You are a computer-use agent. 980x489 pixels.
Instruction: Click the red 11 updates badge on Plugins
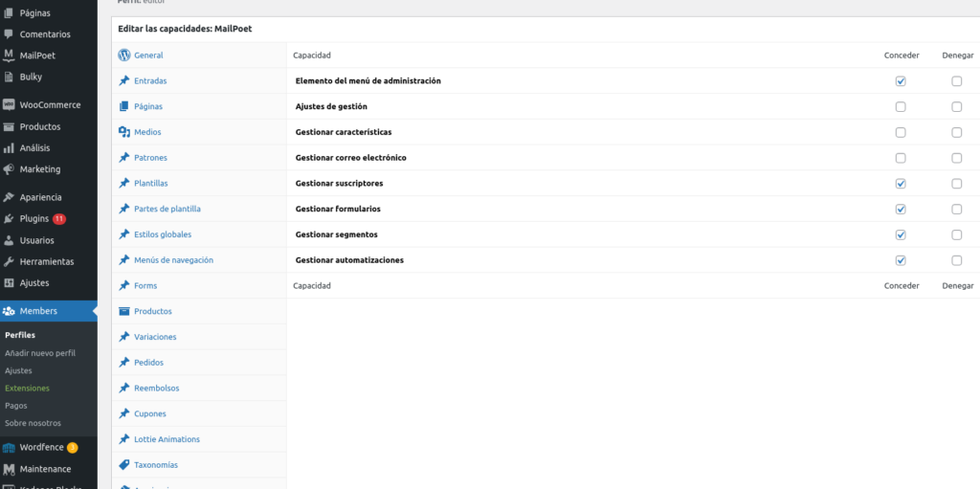pyautogui.click(x=59, y=219)
